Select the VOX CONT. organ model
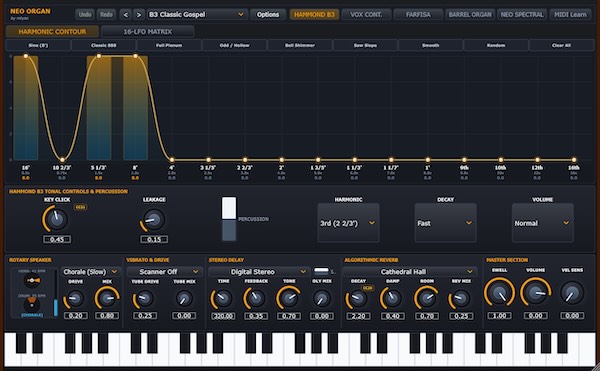Screen dimensions: 600x371 pyautogui.click(x=366, y=15)
